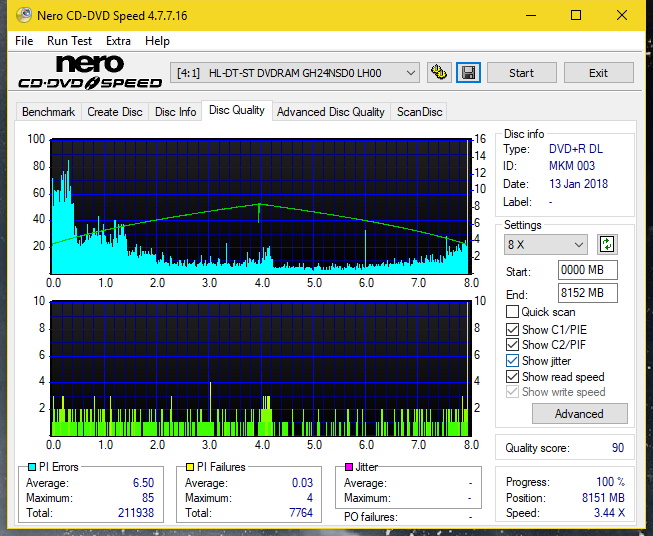This screenshot has width=653, height=536.
Task: Click the Quality score value 90
Action: tap(618, 448)
